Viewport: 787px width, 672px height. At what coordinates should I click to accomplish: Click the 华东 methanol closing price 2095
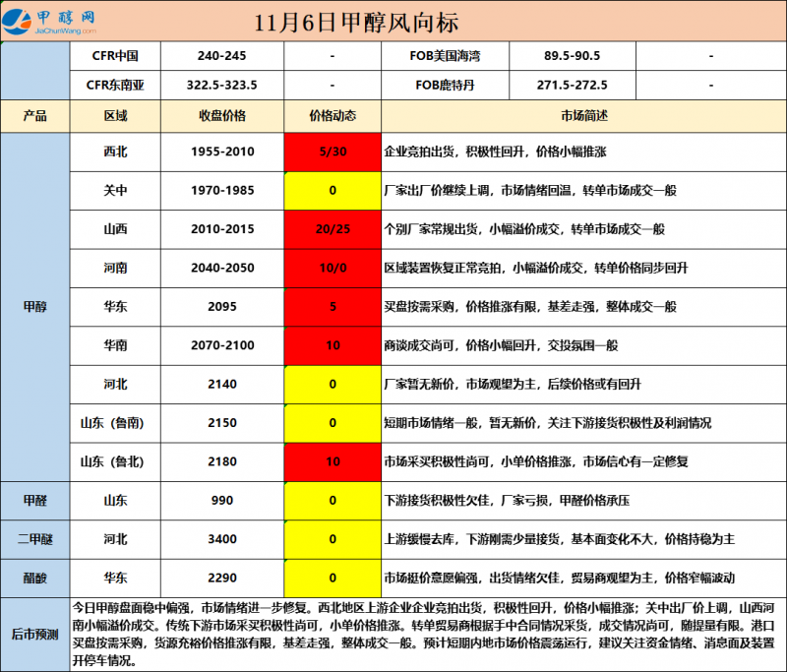(x=221, y=307)
